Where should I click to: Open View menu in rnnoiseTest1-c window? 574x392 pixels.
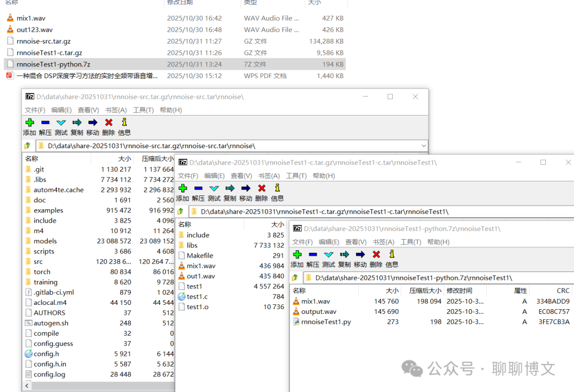tap(241, 176)
